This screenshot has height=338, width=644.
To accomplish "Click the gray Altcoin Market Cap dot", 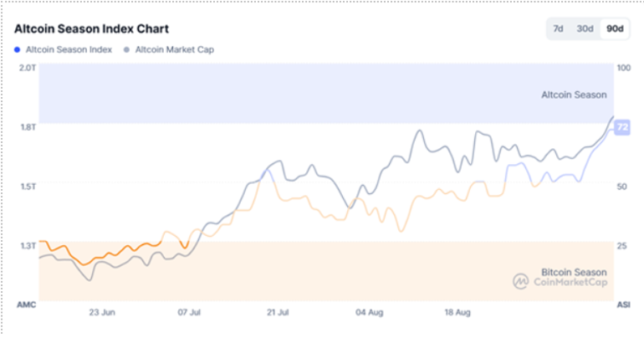I will [127, 50].
